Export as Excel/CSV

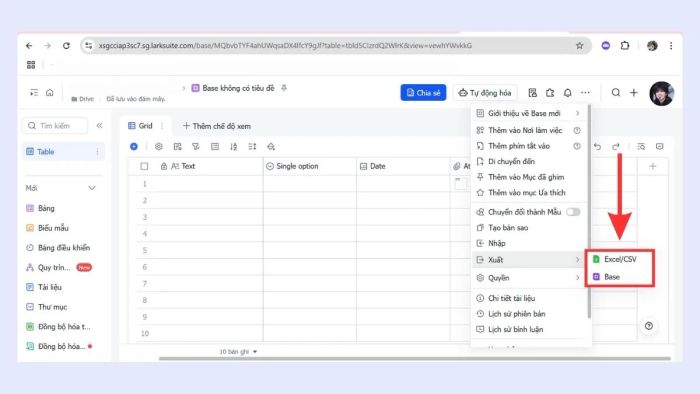tap(620, 259)
